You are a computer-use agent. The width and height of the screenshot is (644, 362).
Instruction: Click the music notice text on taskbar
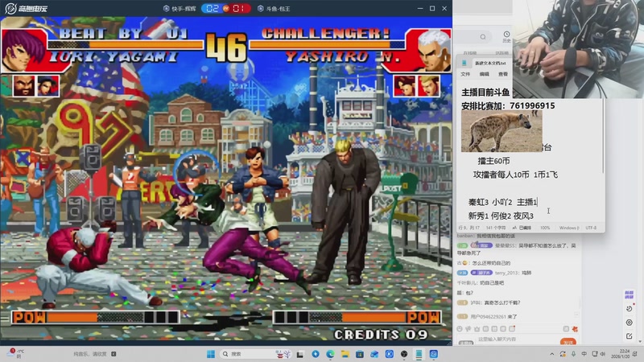pyautogui.click(x=90, y=354)
